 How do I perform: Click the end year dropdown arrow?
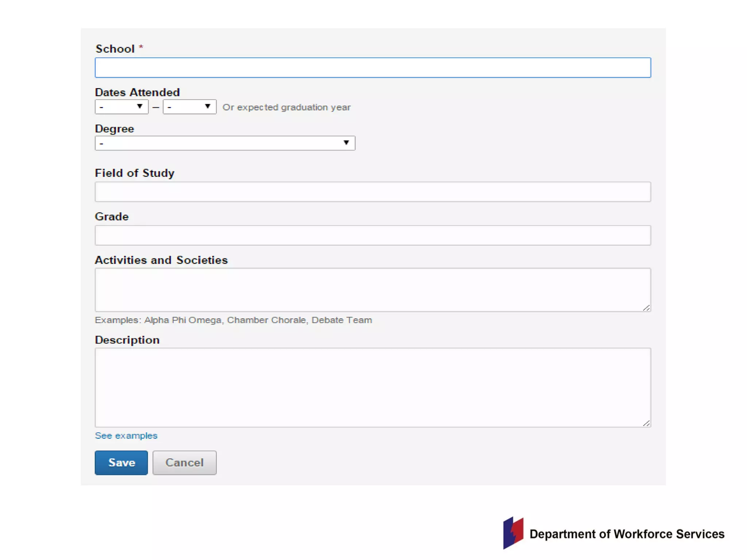[208, 106]
